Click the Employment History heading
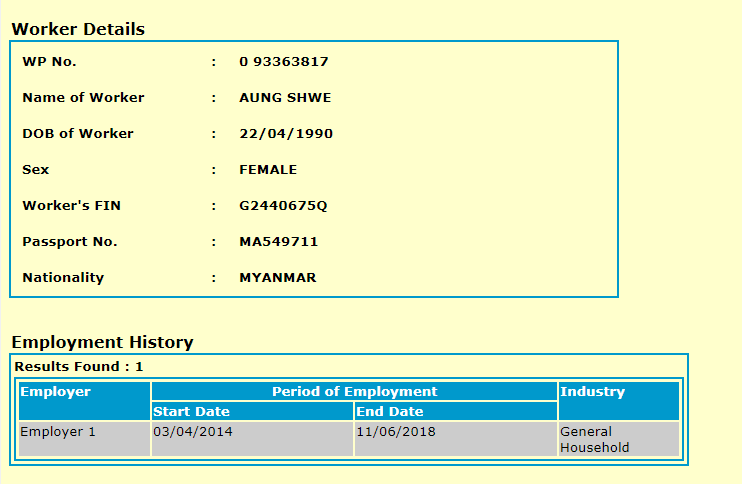The width and height of the screenshot is (742, 484). click(x=102, y=342)
